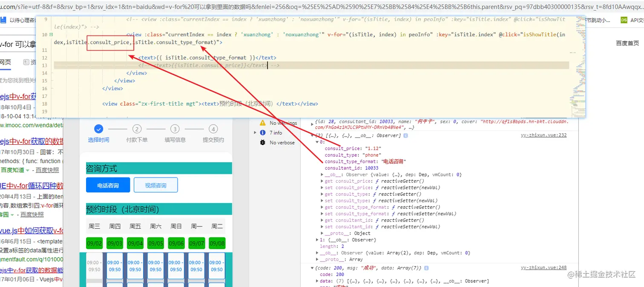The height and width of the screenshot is (287, 644).
Task: Open source link yy-zhixun.vue:248
Action: [x=543, y=268]
